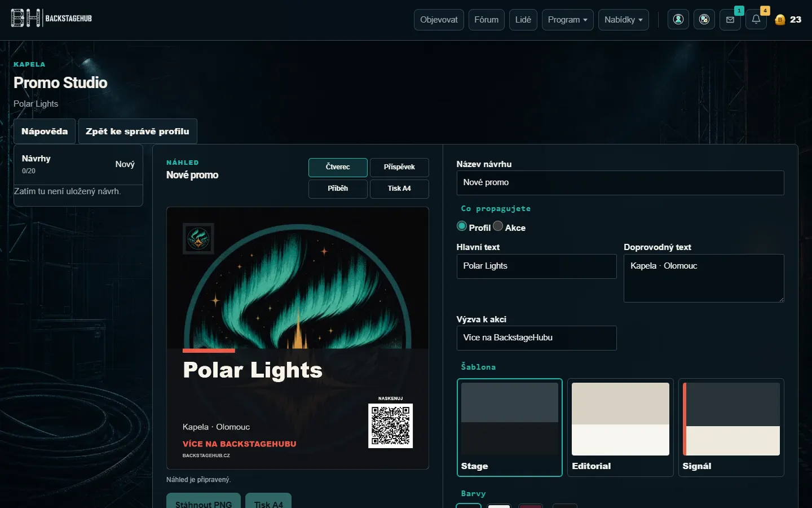
Task: Switch preview format to Čtverec
Action: point(338,167)
